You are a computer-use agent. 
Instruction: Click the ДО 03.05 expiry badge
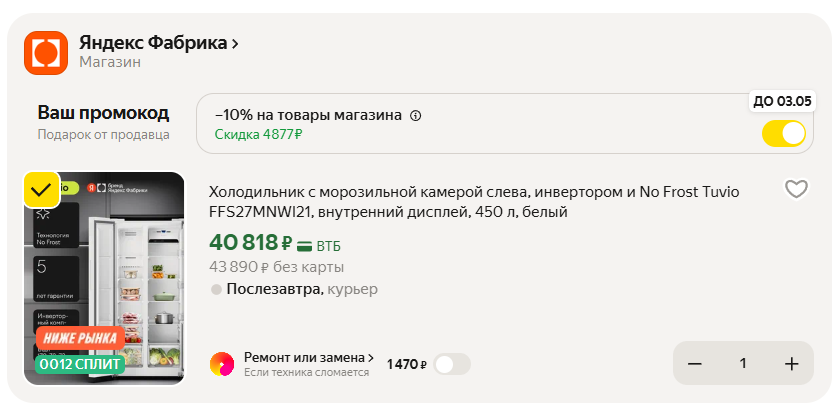click(782, 101)
